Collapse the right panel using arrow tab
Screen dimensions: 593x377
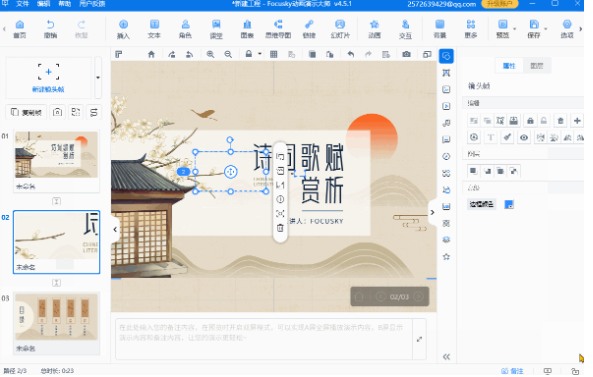432,213
